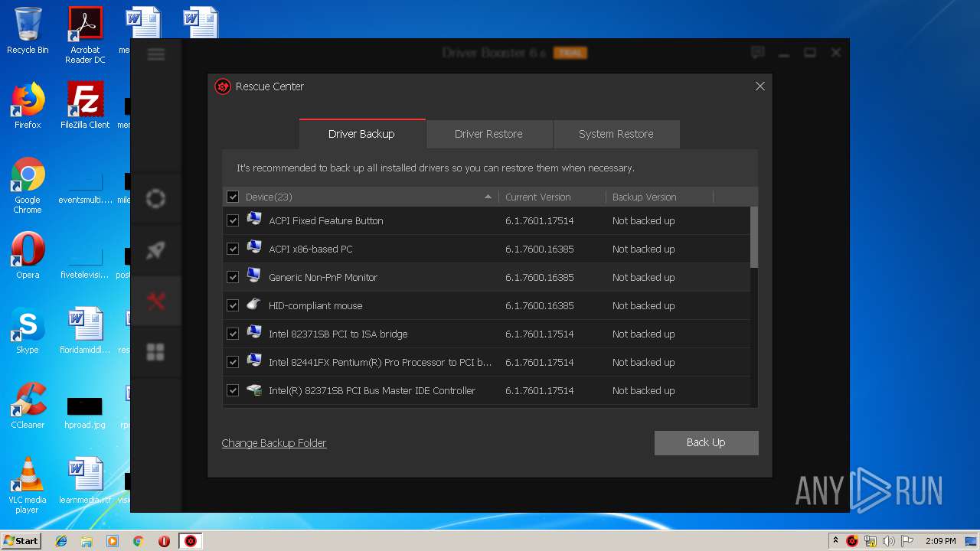
Task: Switch to the Driver Restore tab
Action: pos(488,134)
